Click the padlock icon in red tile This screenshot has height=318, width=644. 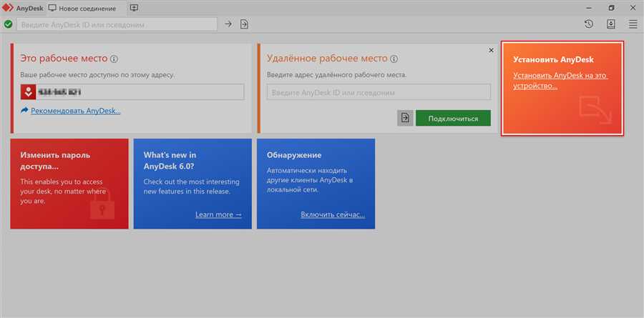coord(102,204)
